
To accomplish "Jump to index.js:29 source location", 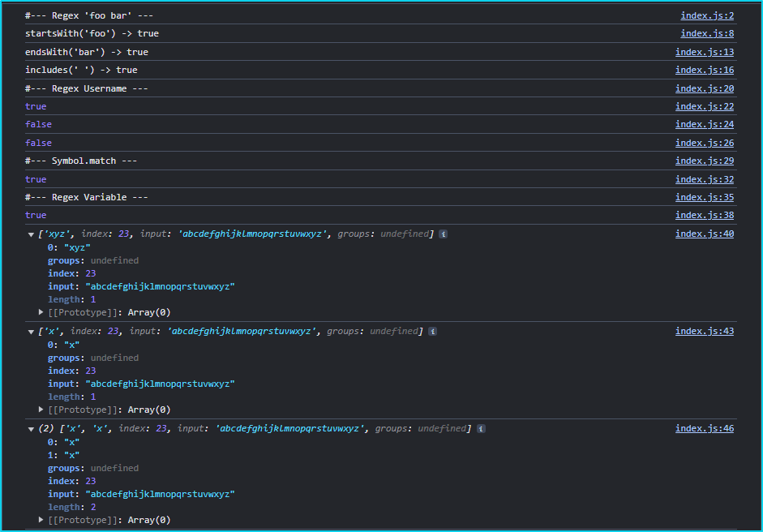I will 705,161.
